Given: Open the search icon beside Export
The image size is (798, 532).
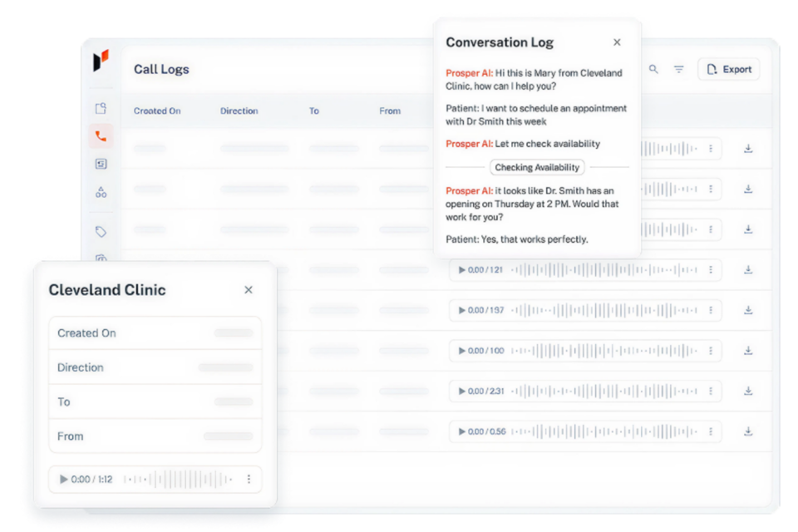Looking at the screenshot, I should click(x=653, y=70).
